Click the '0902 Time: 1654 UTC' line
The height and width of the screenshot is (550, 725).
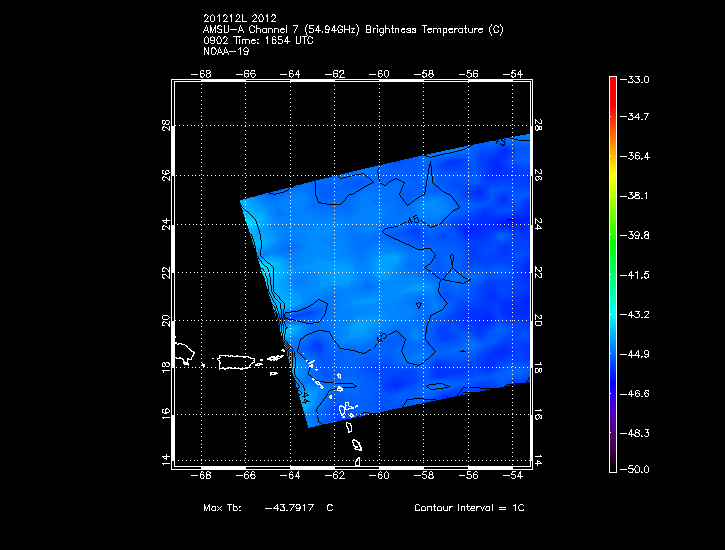(x=258, y=41)
